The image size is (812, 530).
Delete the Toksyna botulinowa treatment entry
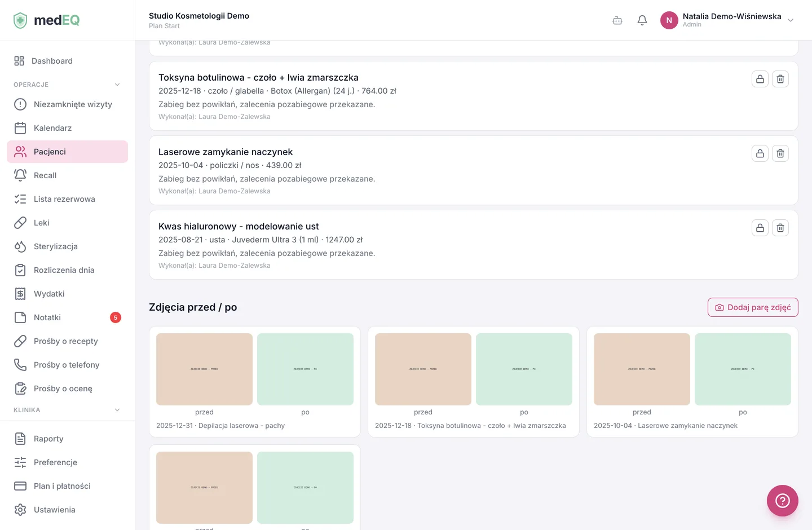[780, 79]
